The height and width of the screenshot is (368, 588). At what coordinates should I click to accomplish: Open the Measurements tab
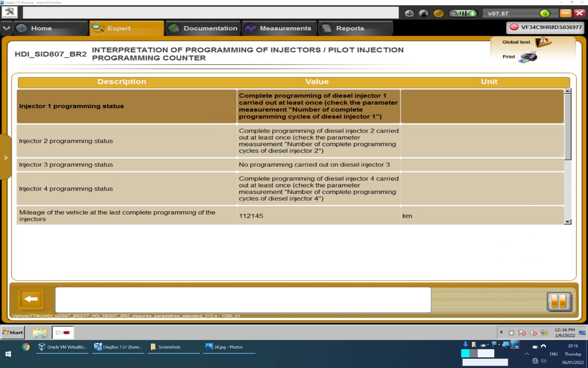pos(279,28)
